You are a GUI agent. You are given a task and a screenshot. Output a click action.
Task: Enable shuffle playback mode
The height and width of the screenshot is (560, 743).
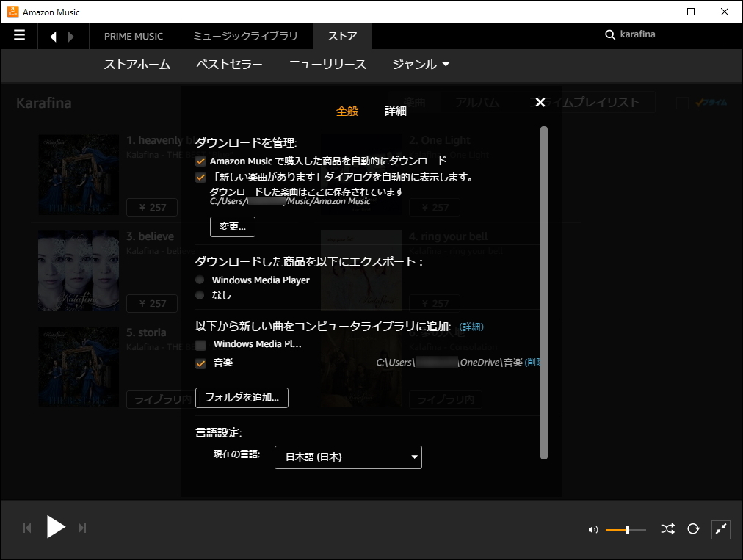point(667,529)
